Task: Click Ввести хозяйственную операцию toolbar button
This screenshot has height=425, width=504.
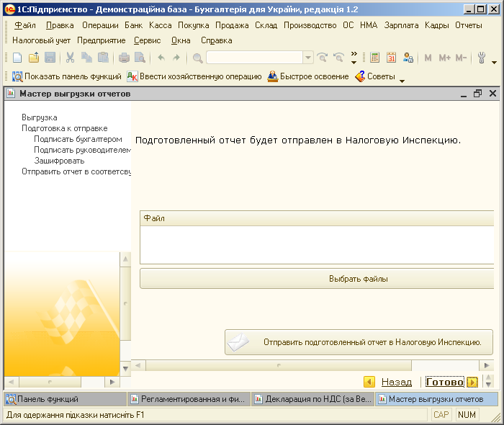Action: tap(194, 76)
